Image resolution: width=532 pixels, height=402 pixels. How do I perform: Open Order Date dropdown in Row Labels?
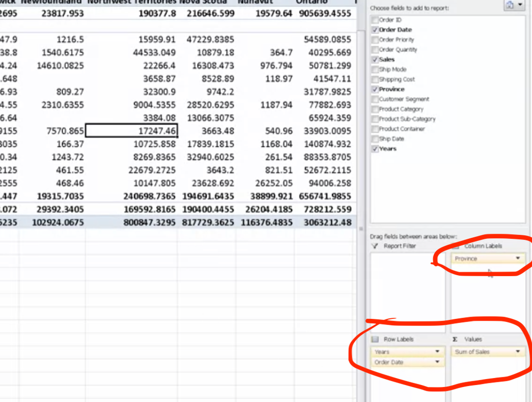click(437, 362)
